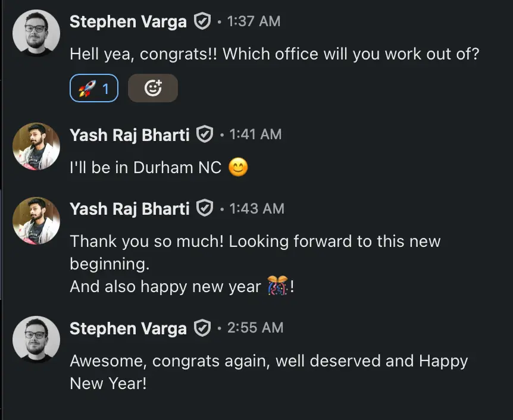The image size is (513, 420).
Task: Click the 1:41 AM timestamp
Action: pyautogui.click(x=255, y=135)
